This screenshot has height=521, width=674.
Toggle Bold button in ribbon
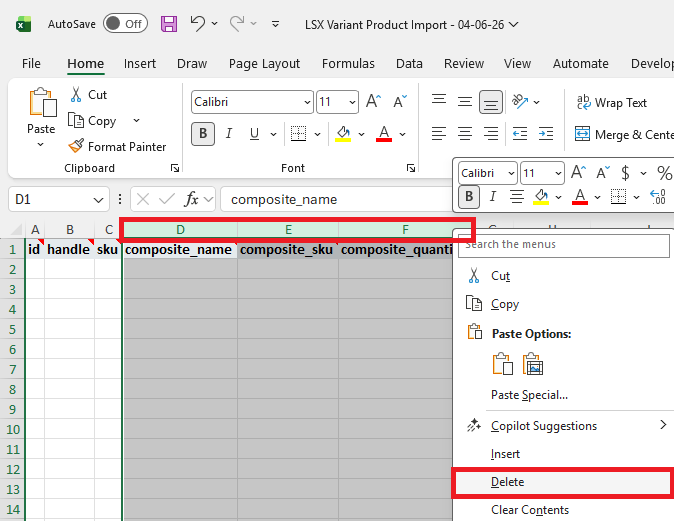[203, 134]
